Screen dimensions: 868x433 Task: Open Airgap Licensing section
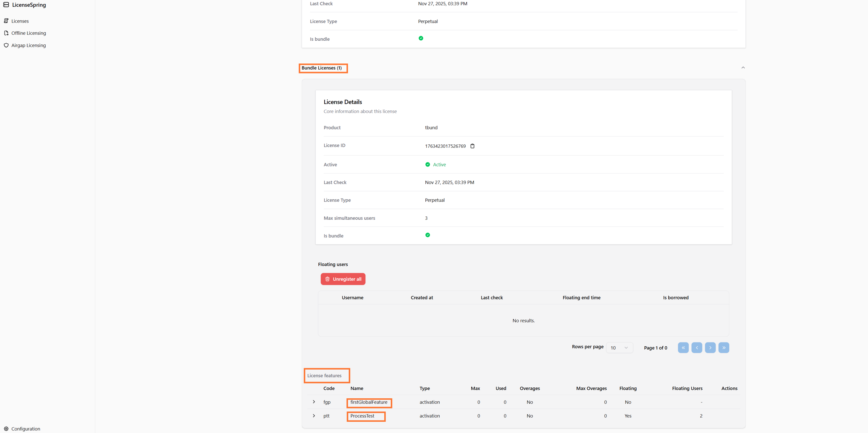click(x=28, y=45)
